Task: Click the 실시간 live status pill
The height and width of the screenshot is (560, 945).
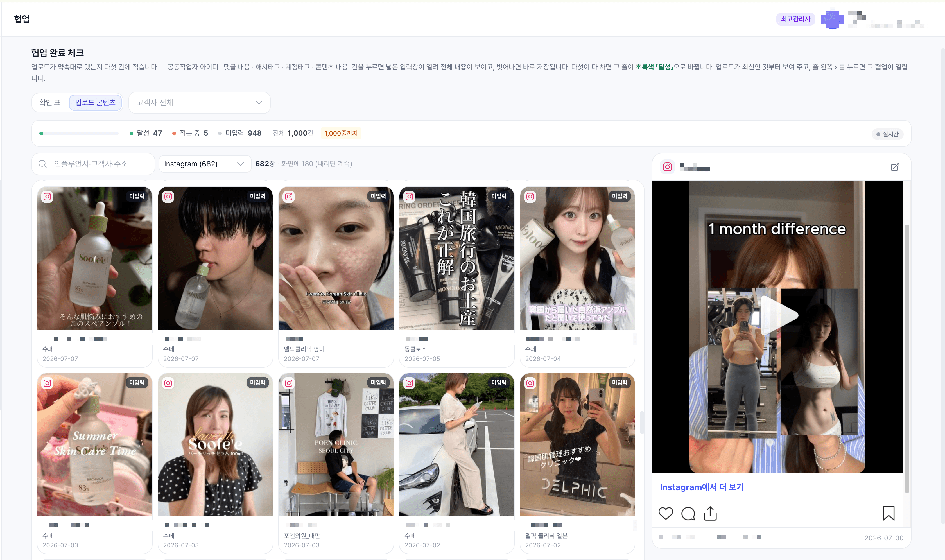Action: coord(887,134)
